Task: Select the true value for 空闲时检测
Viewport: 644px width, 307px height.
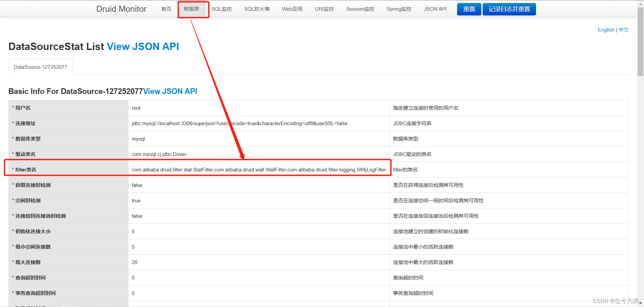Action: 136,201
